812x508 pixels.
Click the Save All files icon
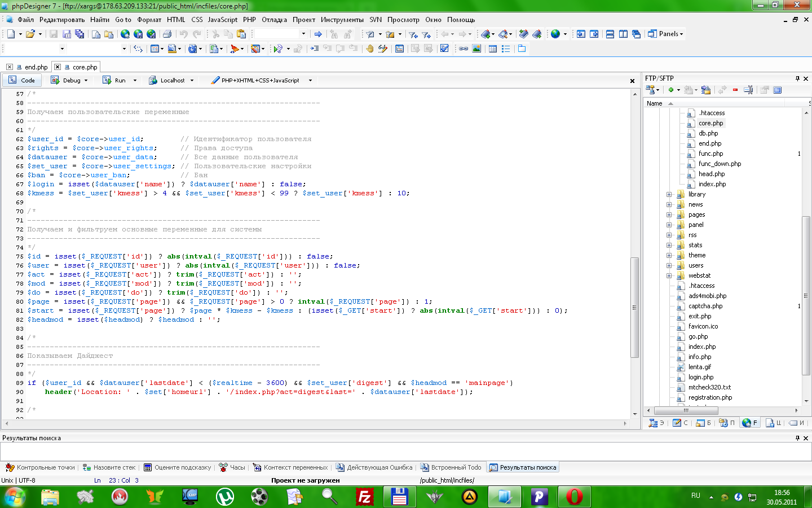[x=80, y=34]
